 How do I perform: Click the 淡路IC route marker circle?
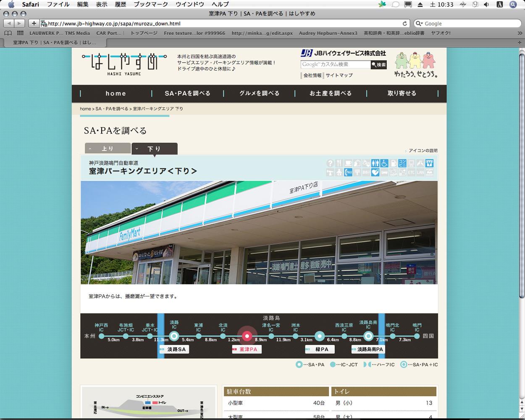(174, 336)
